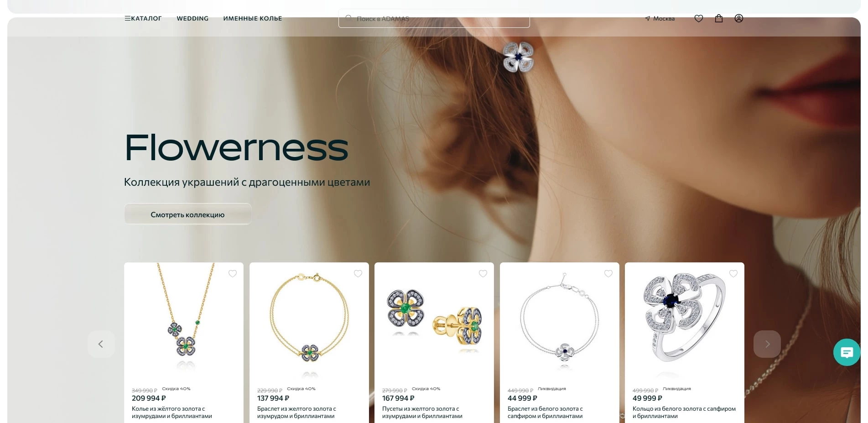Toggle heart on white gold sapphire bracelet
The height and width of the screenshot is (423, 868).
608,274
